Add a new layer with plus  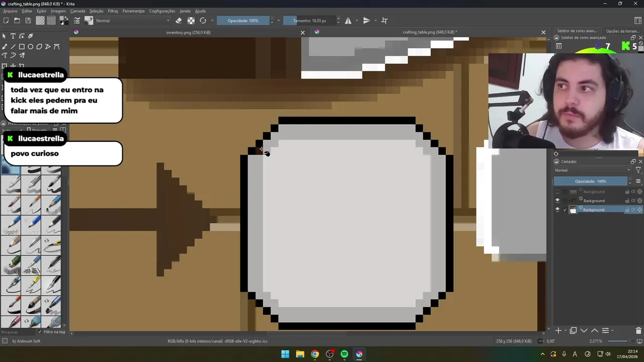[558, 330]
